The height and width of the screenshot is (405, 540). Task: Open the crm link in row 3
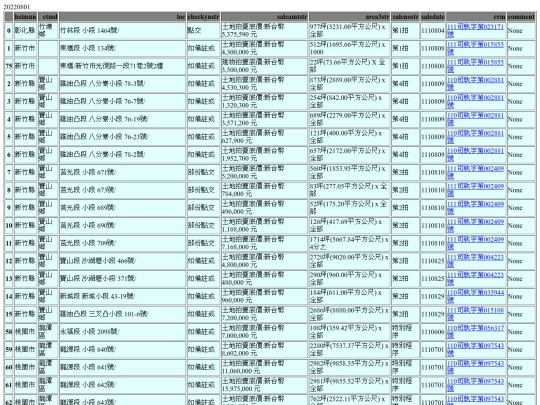pyautogui.click(x=475, y=101)
